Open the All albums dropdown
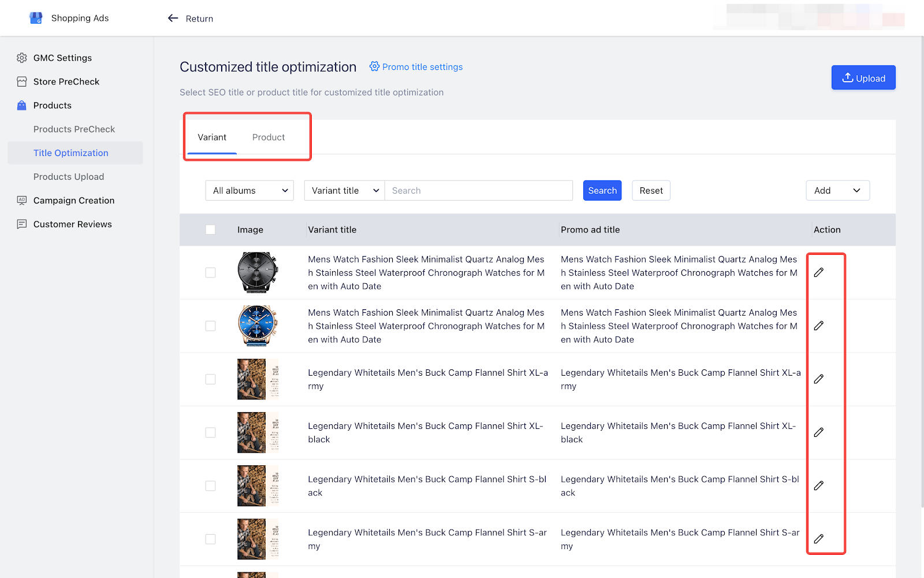Image resolution: width=924 pixels, height=578 pixels. coord(249,191)
